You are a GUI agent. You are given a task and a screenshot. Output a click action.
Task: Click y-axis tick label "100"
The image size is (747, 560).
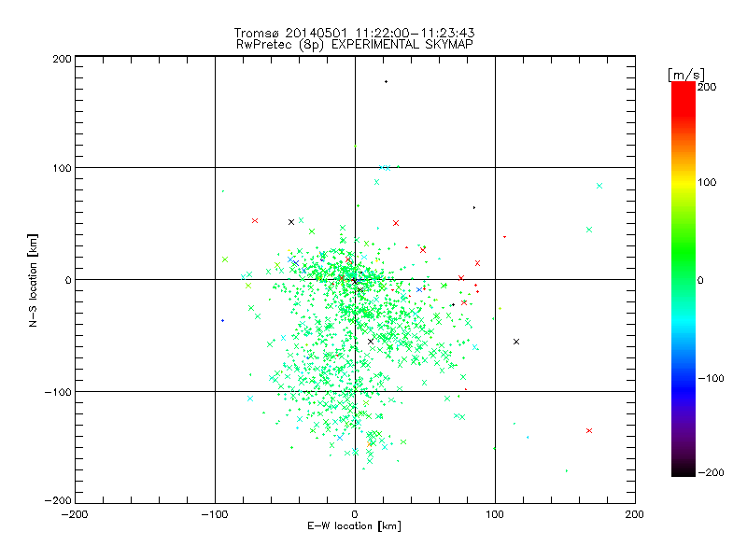click(x=62, y=168)
